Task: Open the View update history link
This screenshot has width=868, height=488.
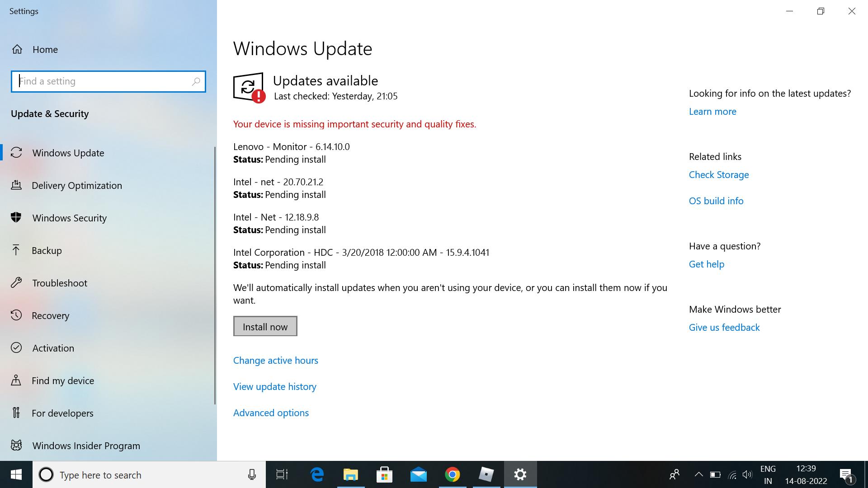Action: [275, 387]
